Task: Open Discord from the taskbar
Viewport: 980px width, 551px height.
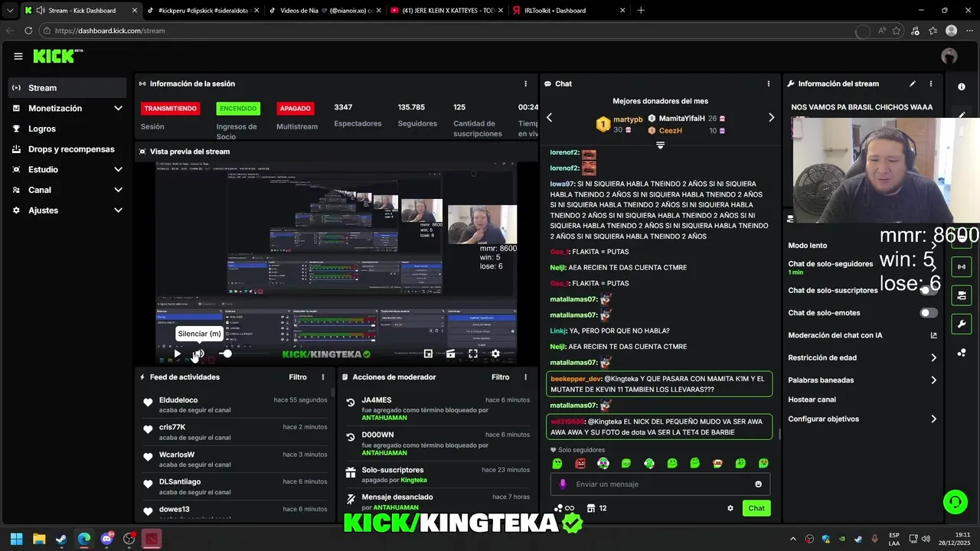Action: 106,539
